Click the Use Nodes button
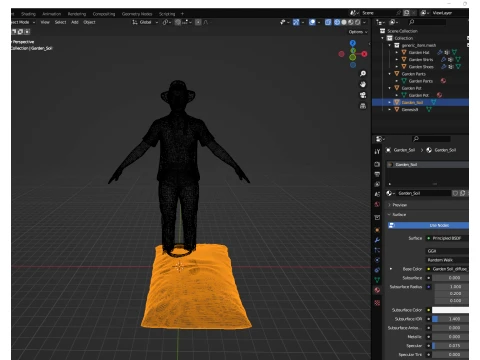Image resolution: width=480 pixels, height=360 pixels. tap(428, 226)
